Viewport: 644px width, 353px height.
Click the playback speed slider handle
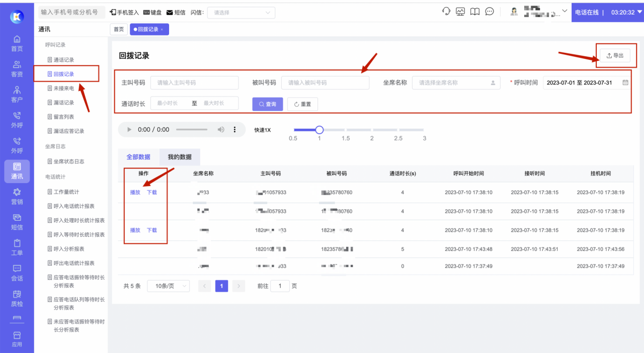tap(319, 130)
